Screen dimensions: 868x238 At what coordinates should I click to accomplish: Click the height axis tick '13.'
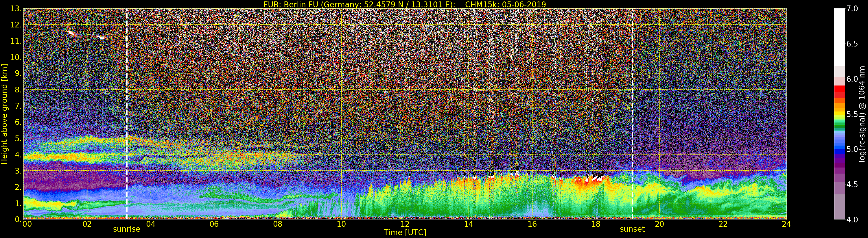(16, 9)
